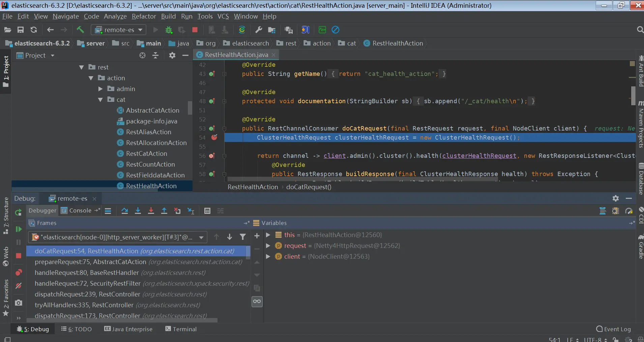Open the Event Log
The image size is (644, 342).
click(x=614, y=329)
